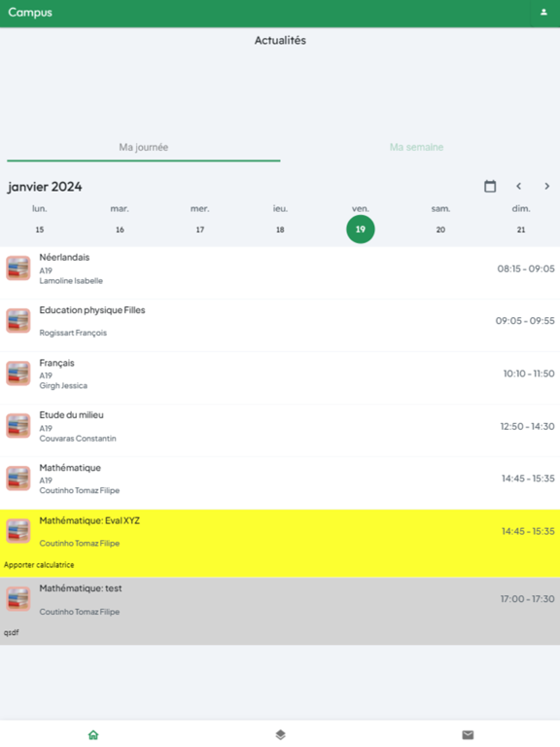Click the 12:50 - 14:30 time slot
This screenshot has width=560, height=747.
point(527,426)
